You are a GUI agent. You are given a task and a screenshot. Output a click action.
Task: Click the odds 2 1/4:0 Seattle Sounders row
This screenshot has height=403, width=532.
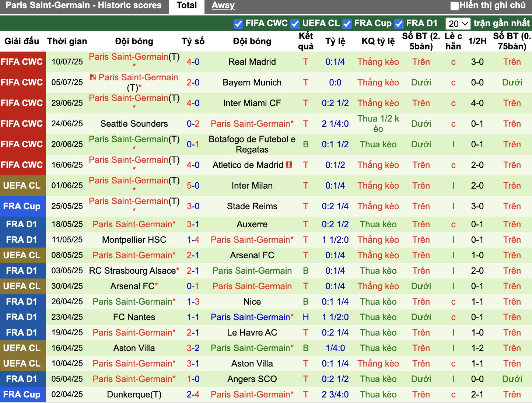point(335,123)
